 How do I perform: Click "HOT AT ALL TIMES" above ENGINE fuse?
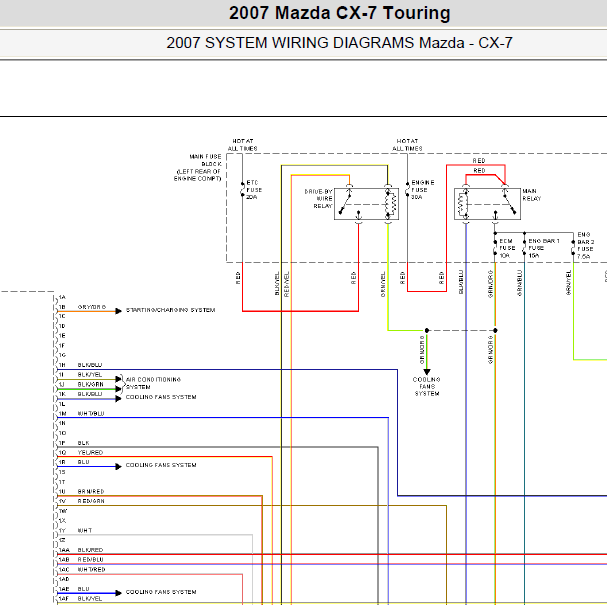[407, 145]
